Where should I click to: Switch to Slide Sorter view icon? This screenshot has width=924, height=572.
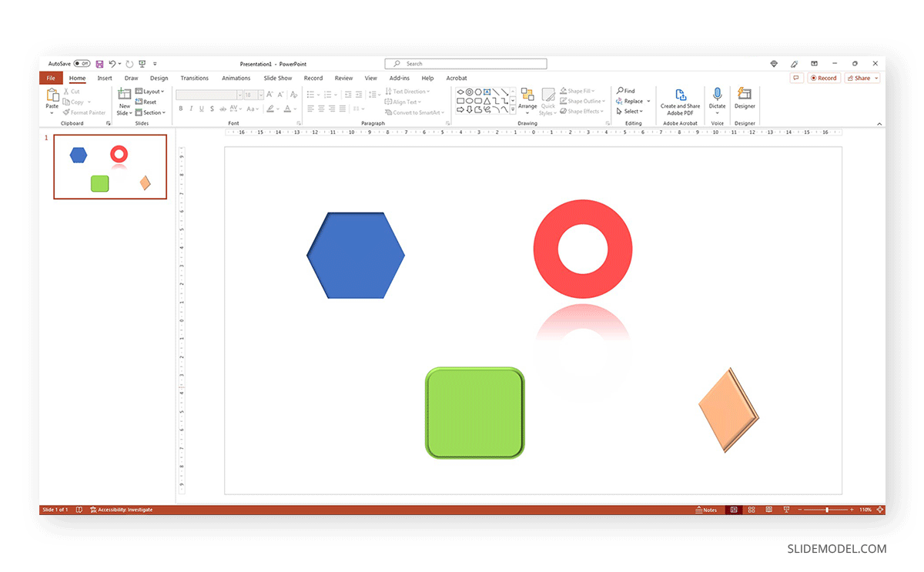pos(752,509)
